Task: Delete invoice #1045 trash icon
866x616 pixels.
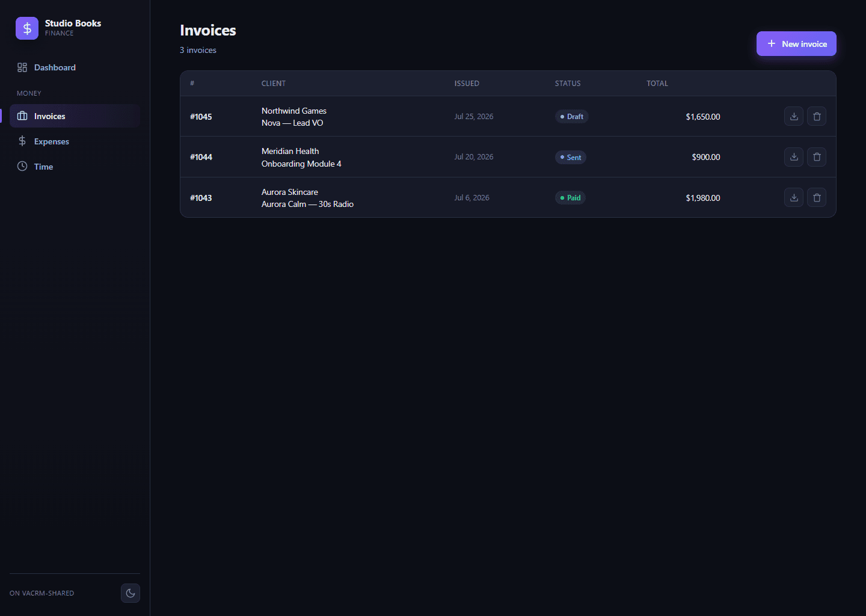Action: pyautogui.click(x=817, y=116)
